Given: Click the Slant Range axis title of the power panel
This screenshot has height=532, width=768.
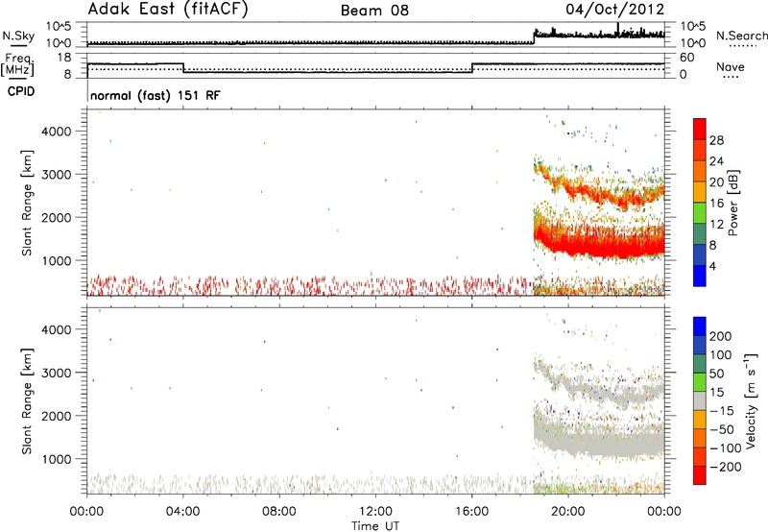Looking at the screenshot, I should pos(27,203).
